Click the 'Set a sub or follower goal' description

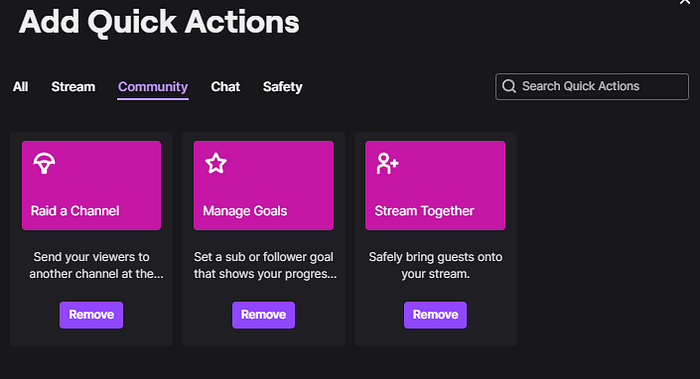coord(263,257)
